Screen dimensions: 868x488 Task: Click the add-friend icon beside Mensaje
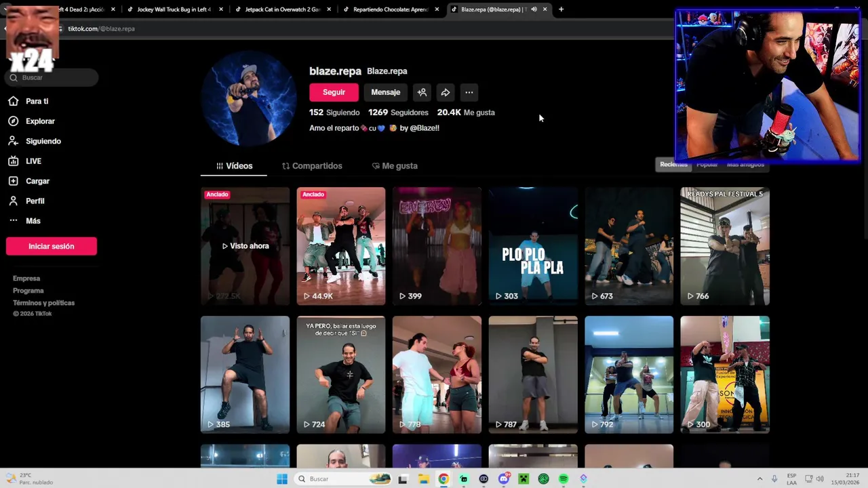422,92
